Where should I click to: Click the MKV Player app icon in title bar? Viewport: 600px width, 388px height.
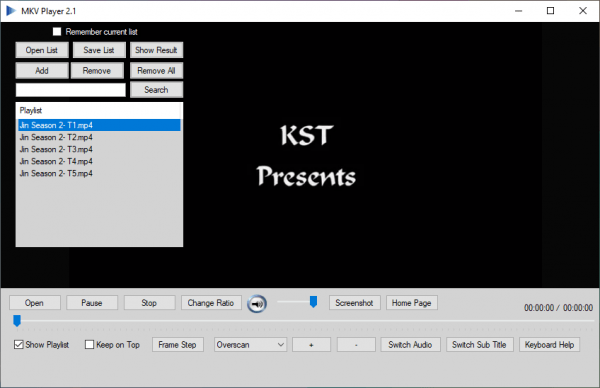click(x=11, y=11)
